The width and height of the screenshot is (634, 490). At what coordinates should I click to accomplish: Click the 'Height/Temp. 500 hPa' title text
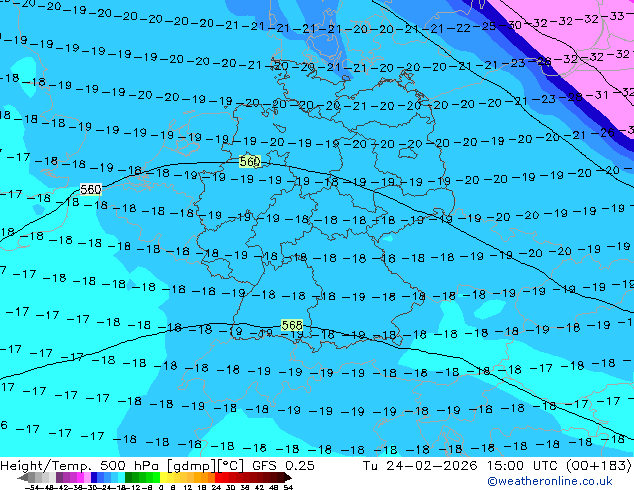(x=79, y=466)
